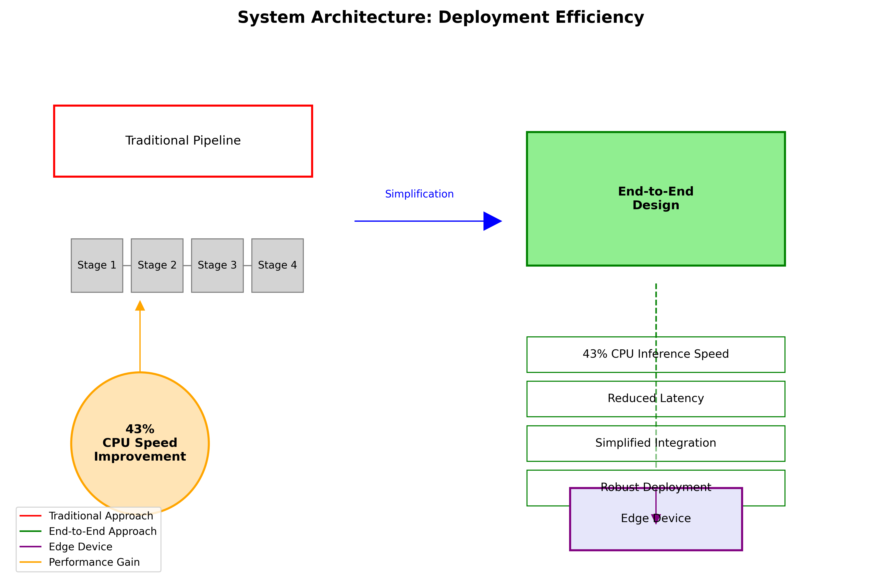Viewport: 882px width, 588px height.
Task: Click the Simplification label text
Action: [419, 194]
